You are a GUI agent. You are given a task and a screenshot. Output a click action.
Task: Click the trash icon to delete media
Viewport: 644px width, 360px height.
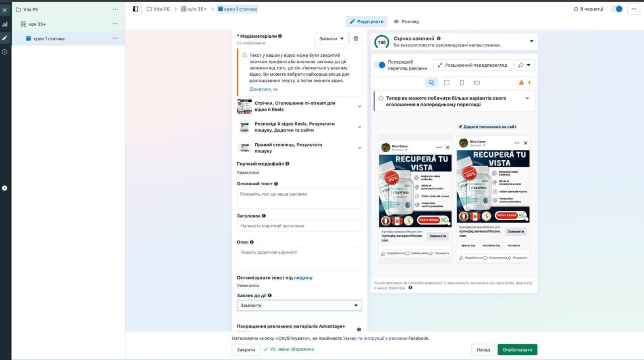coord(356,39)
